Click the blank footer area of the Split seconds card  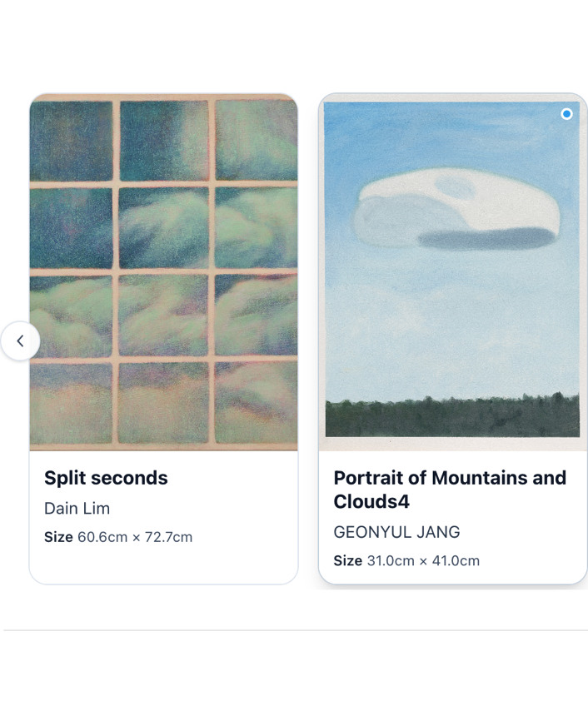pos(163,566)
